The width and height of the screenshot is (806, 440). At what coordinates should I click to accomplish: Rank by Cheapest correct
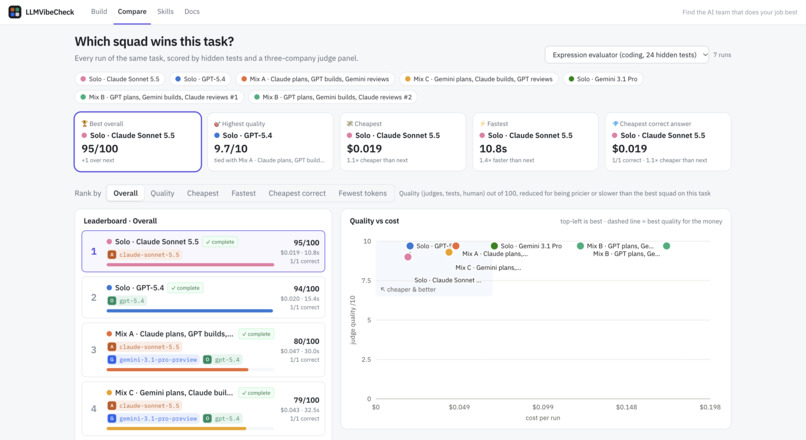(297, 193)
